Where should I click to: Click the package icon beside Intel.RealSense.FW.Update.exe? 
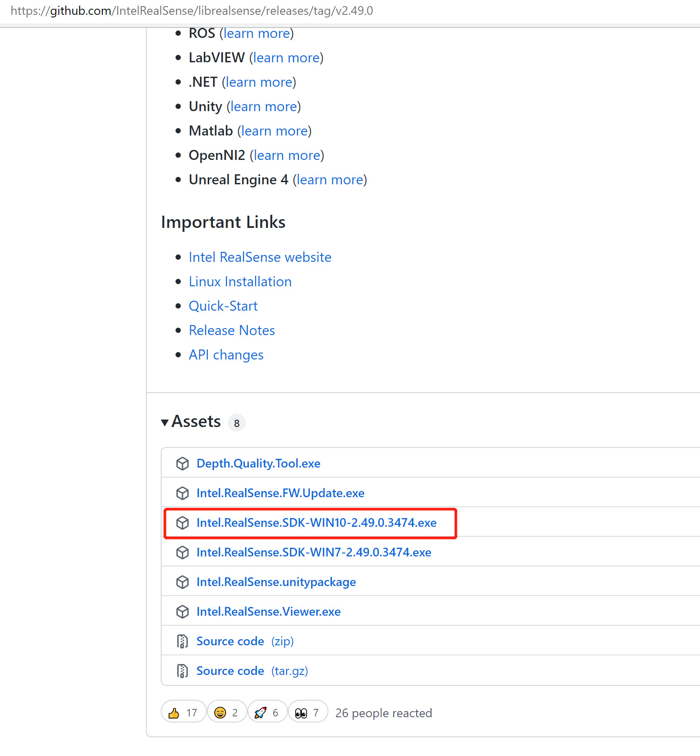tap(183, 493)
